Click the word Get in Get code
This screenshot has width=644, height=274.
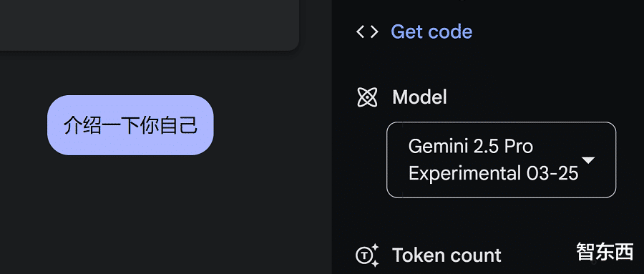coord(407,31)
